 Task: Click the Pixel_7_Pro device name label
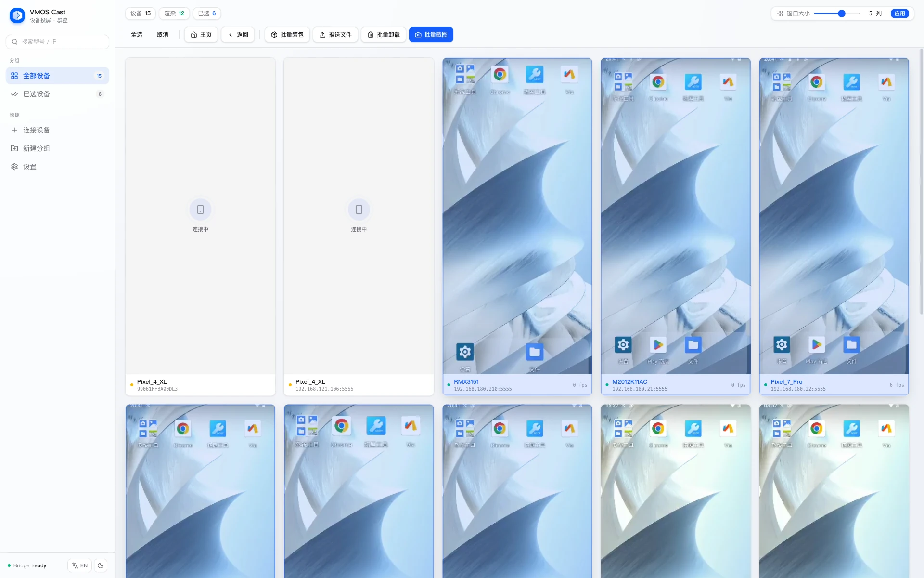pyautogui.click(x=786, y=382)
